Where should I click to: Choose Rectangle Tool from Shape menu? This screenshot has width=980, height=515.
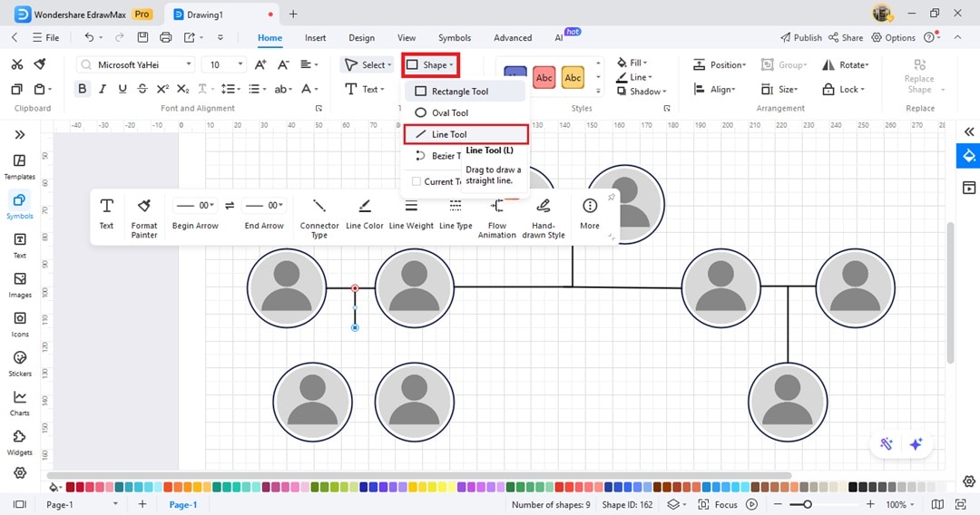coord(465,92)
